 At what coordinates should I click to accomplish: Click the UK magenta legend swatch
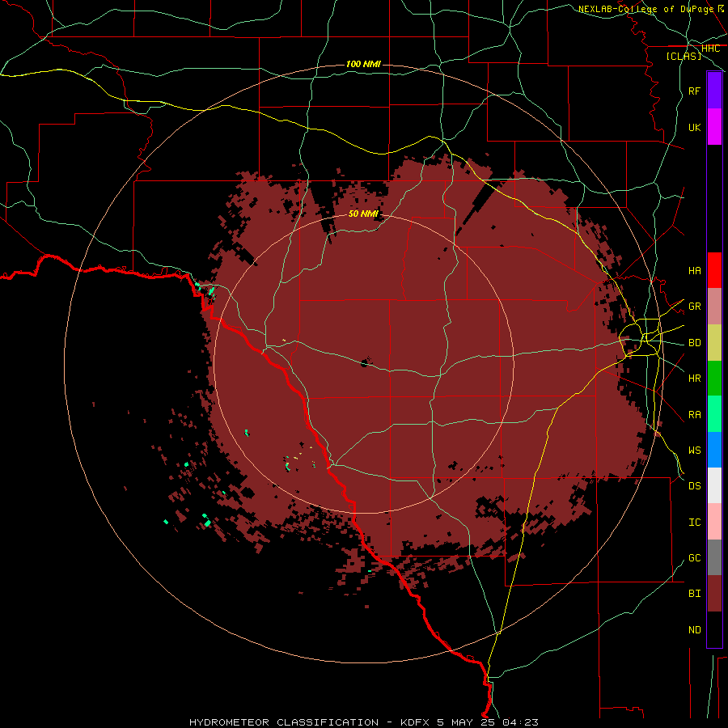click(x=714, y=127)
